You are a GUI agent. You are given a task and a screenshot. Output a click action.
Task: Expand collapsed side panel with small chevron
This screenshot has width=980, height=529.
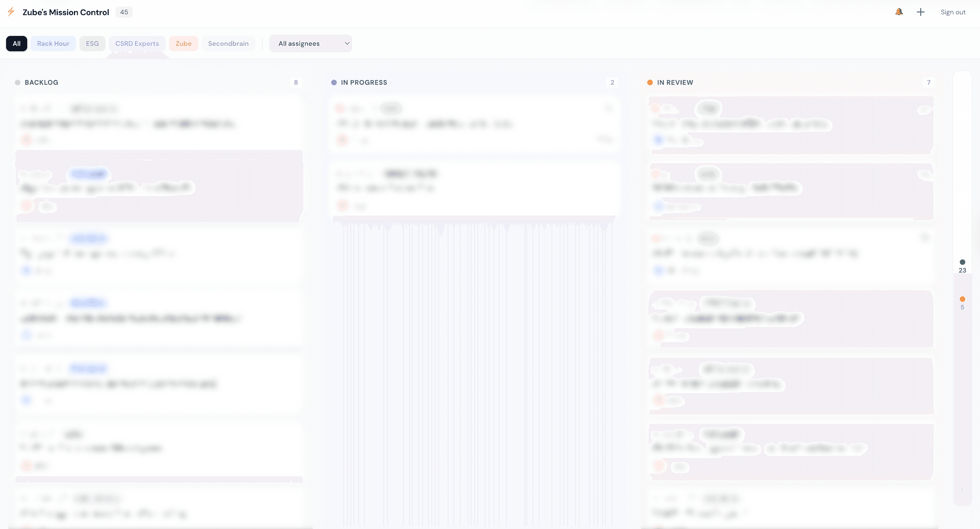click(x=963, y=489)
